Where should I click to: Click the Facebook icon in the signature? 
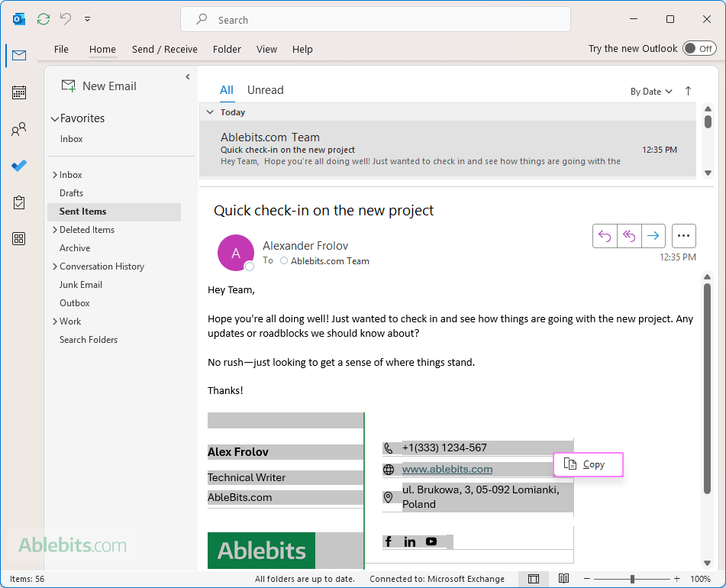pyautogui.click(x=389, y=541)
